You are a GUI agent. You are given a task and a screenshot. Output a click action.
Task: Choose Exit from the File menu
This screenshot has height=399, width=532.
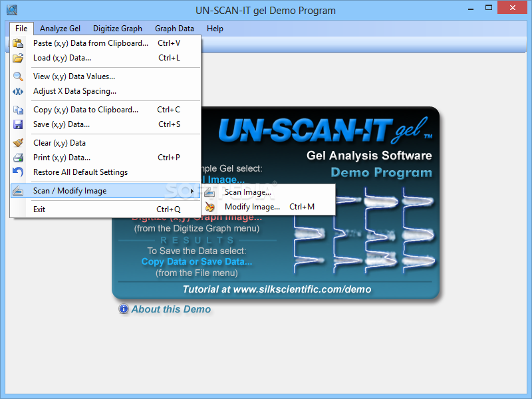106,209
